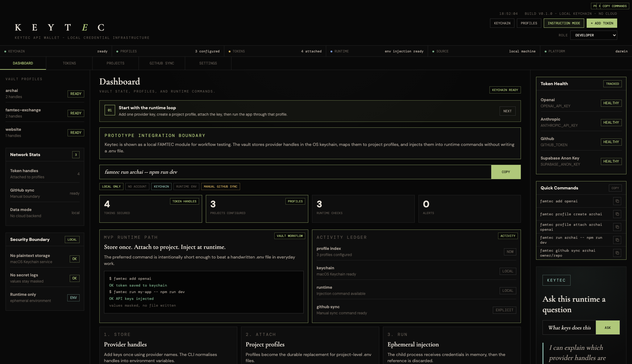Click the count badge in Network Stats header

(76, 155)
